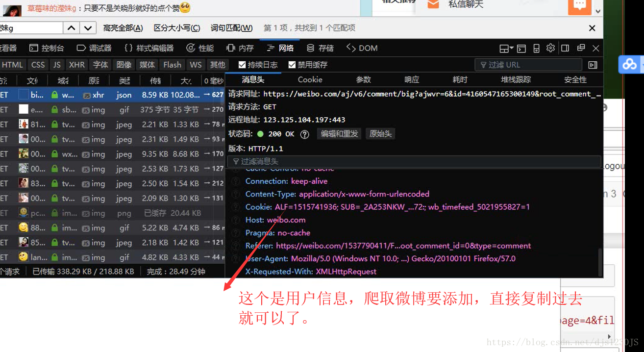Filter requests by HTML type

[12, 65]
